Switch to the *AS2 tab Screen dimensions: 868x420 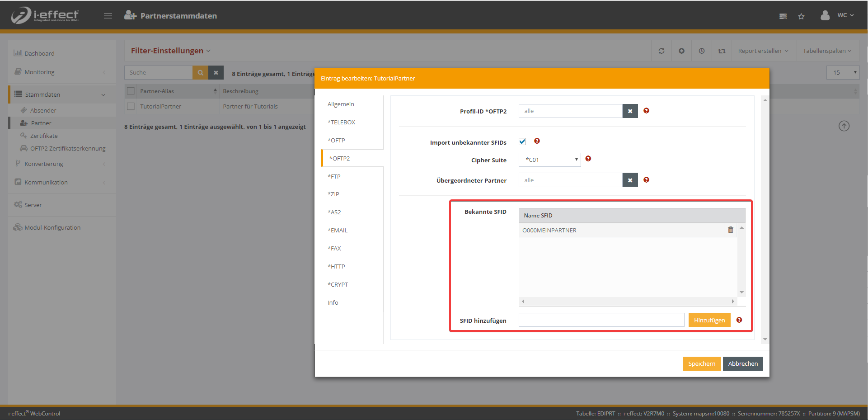334,212
